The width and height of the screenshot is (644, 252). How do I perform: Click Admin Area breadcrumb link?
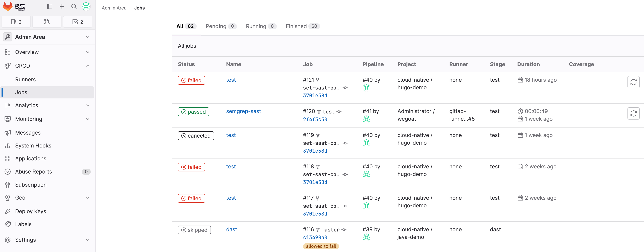click(x=114, y=8)
